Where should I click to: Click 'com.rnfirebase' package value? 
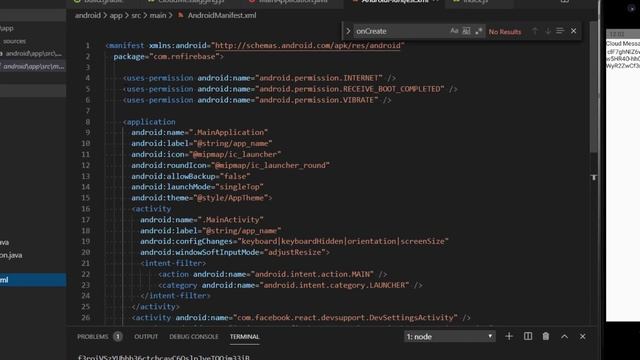184,56
